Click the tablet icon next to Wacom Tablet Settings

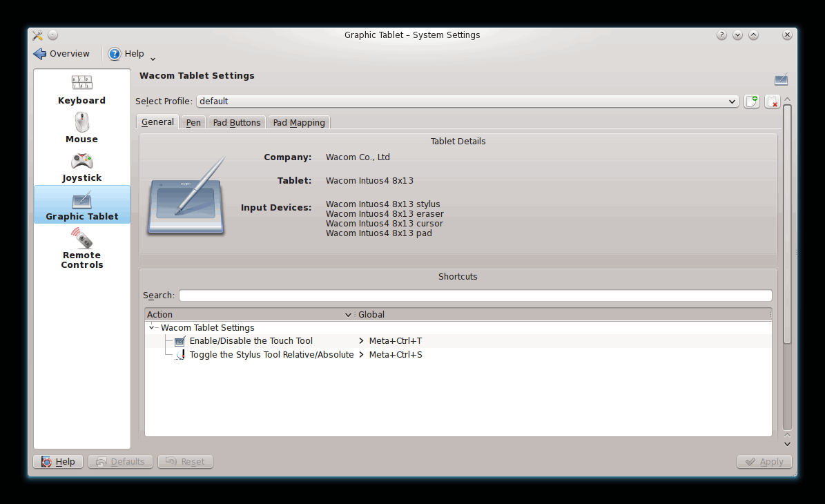tap(781, 79)
